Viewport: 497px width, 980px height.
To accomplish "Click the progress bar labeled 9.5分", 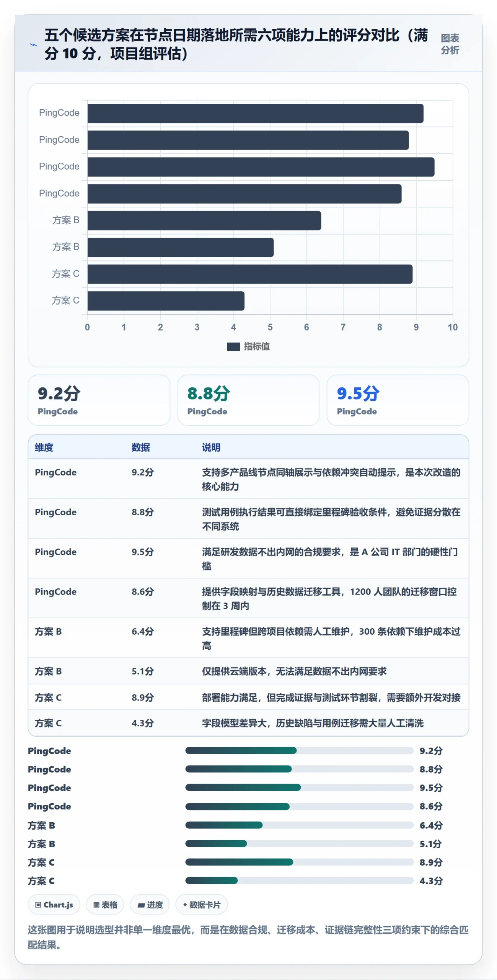I will [300, 787].
